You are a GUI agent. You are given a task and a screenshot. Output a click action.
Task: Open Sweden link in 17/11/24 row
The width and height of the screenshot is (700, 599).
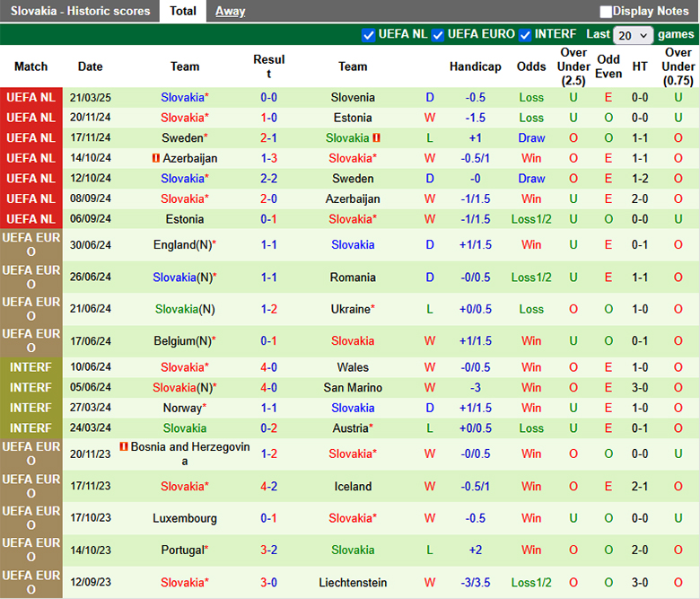(x=184, y=138)
